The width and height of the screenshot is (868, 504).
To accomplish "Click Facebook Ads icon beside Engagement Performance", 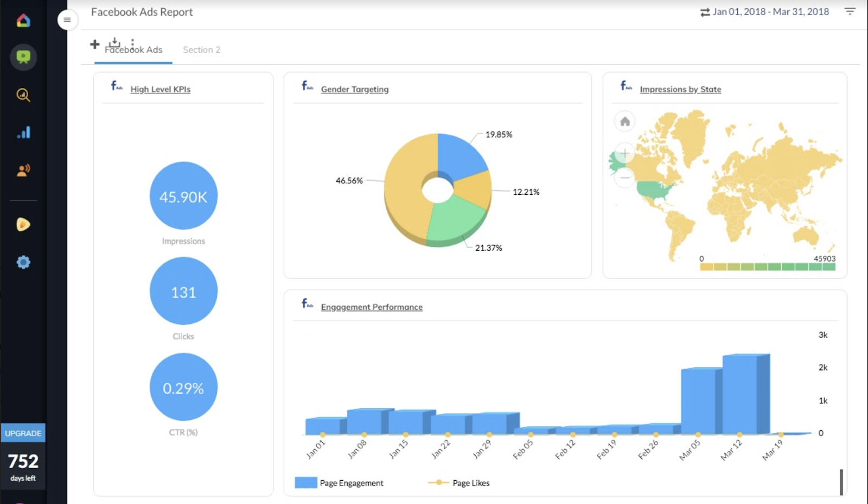I will 307,303.
